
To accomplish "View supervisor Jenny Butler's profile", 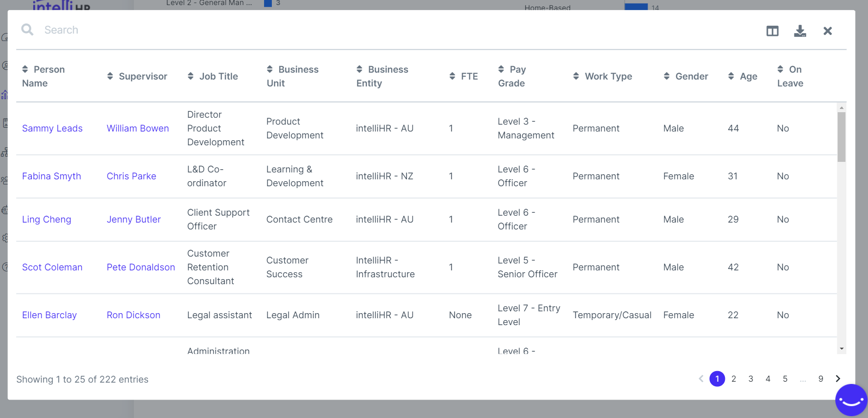I will (x=133, y=219).
